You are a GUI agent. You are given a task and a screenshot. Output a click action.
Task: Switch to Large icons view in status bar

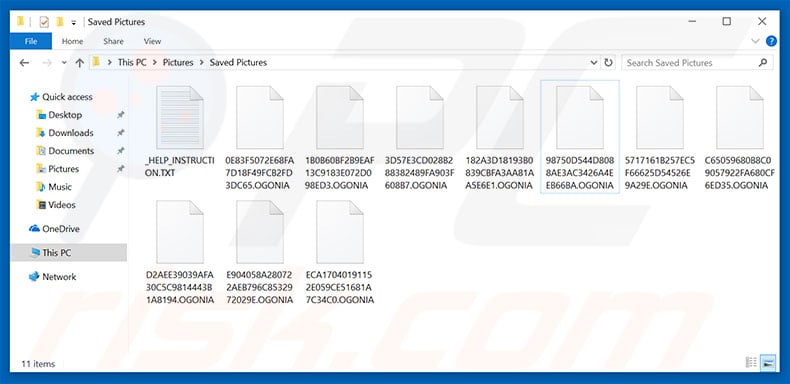[x=768, y=362]
